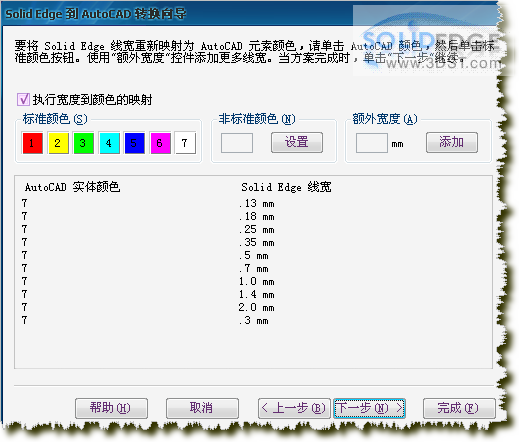Pick green standard color 3
Viewport: 519px width, 442px height.
(83, 143)
